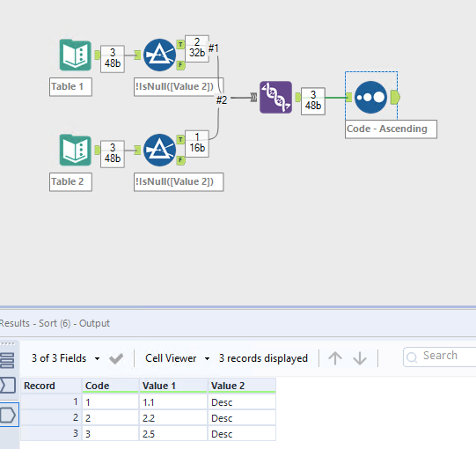Click the Code column header

(x=110, y=386)
